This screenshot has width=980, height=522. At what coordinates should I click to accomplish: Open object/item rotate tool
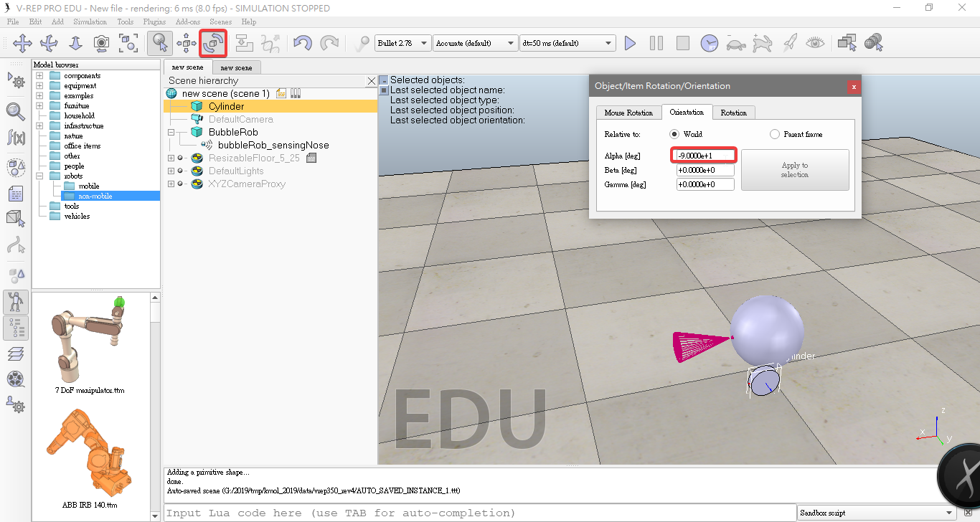(213, 43)
